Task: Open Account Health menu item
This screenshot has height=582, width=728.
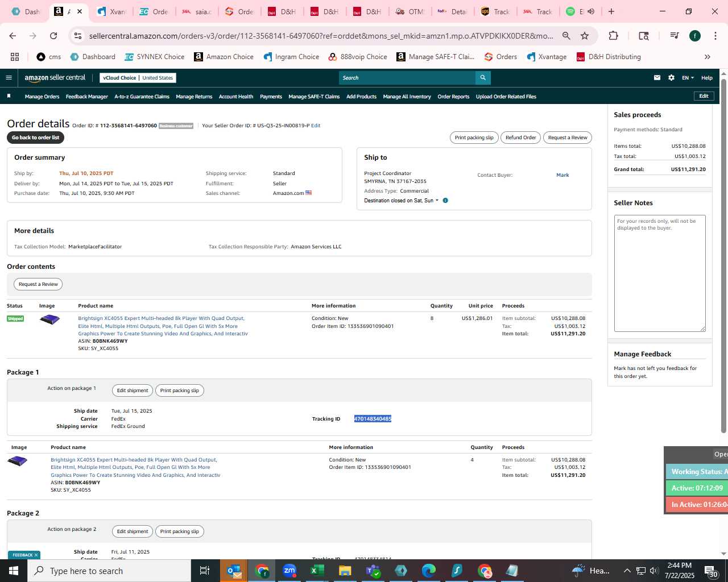Action: pos(236,97)
